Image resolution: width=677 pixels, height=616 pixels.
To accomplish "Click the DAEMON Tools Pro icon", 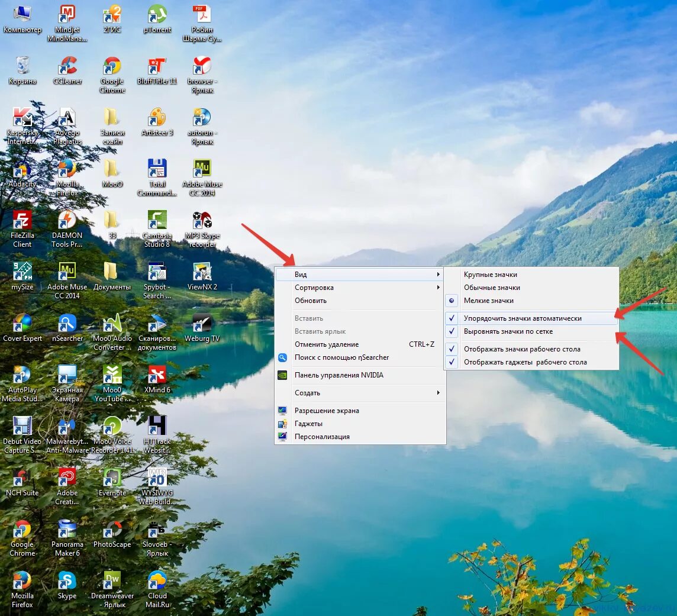I will coord(67,229).
